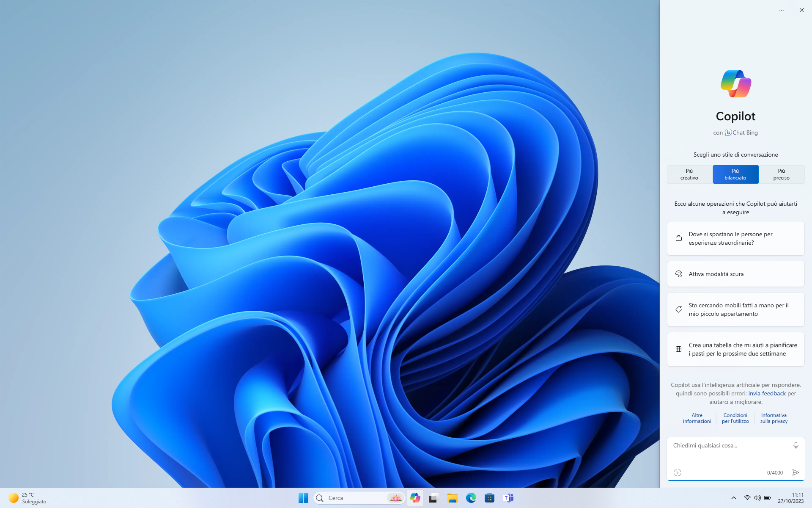
Task: Select 'Più preciso' conversation style
Action: 781,174
